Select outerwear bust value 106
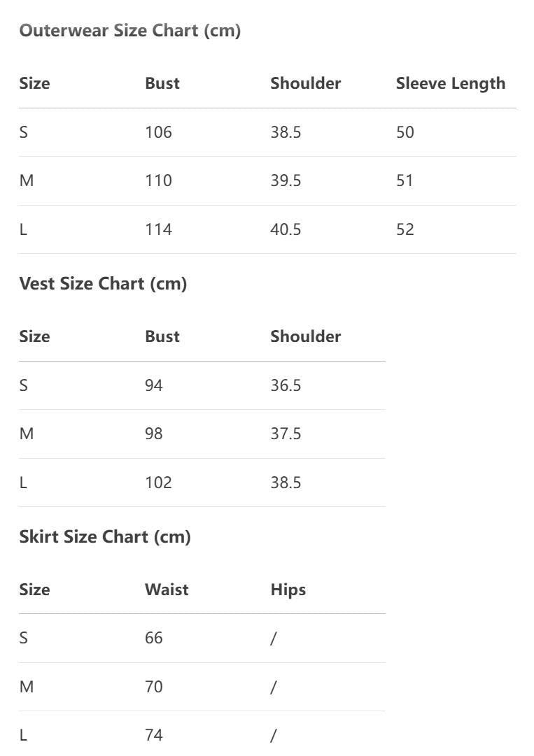The image size is (534, 756). click(158, 132)
